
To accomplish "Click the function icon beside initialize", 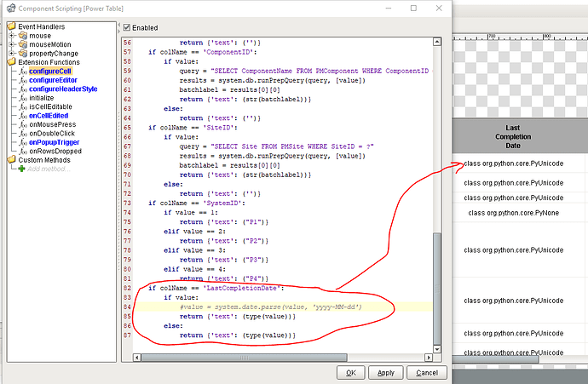I will click(x=23, y=98).
